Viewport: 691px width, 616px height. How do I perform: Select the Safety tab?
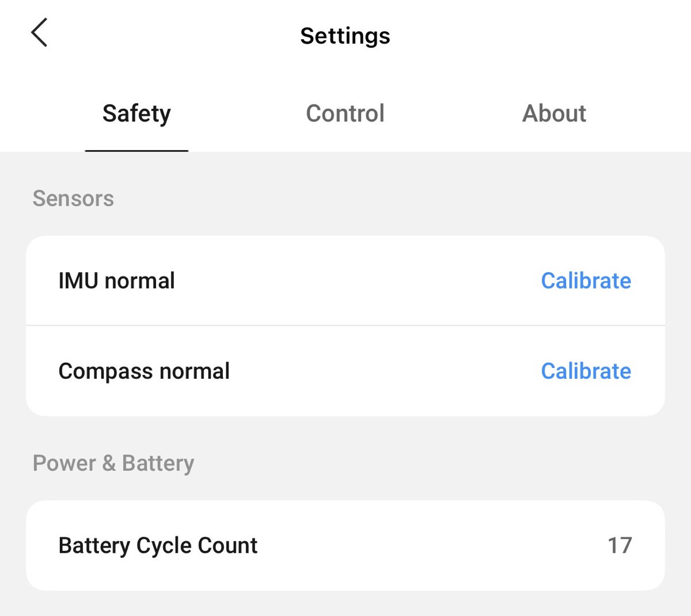pyautogui.click(x=136, y=113)
